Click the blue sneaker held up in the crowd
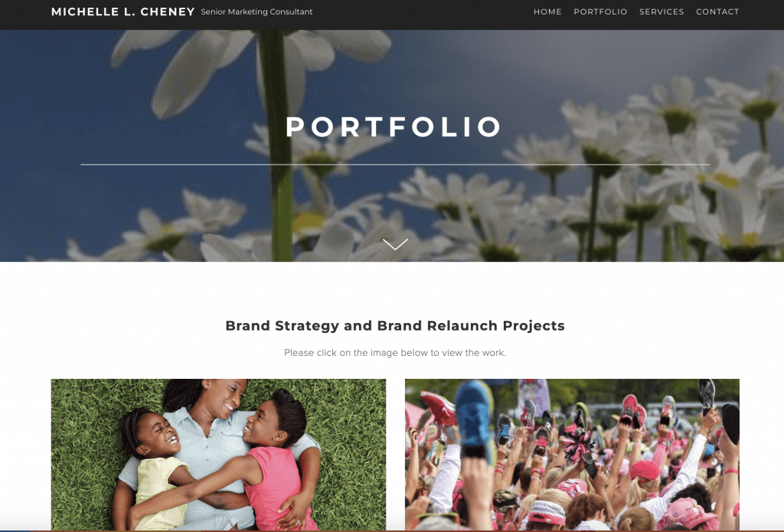 tap(473, 415)
